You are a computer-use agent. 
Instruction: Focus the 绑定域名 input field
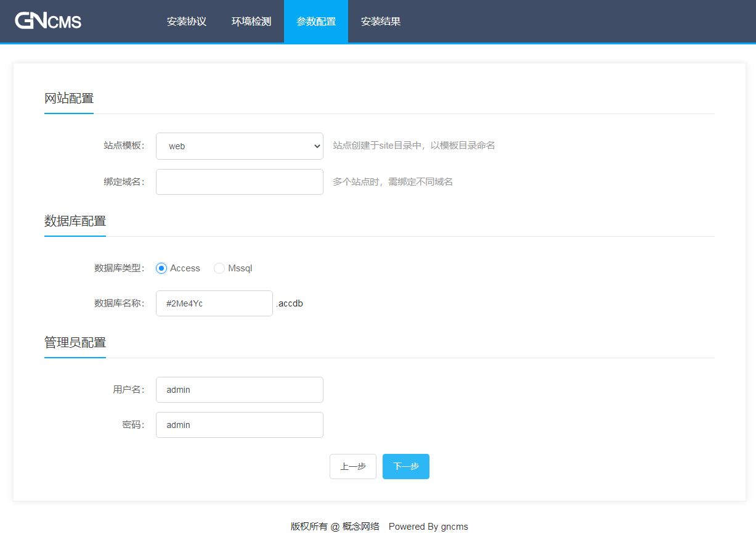(240, 182)
